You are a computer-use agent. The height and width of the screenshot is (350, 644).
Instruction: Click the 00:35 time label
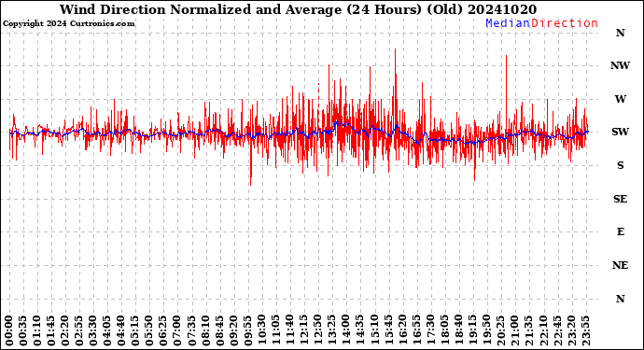point(23,330)
